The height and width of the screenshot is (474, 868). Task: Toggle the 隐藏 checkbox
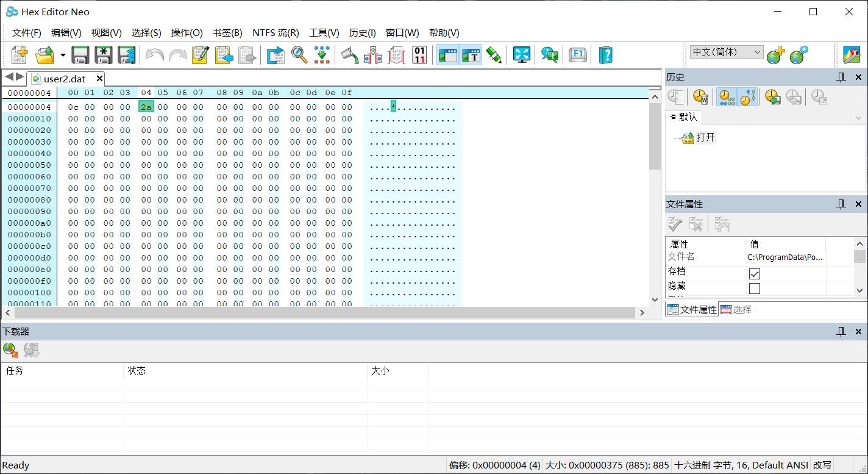[x=755, y=289]
